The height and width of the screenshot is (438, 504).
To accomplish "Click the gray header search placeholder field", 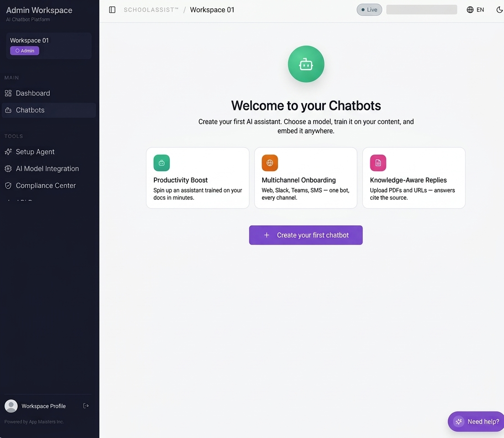I will click(x=422, y=10).
